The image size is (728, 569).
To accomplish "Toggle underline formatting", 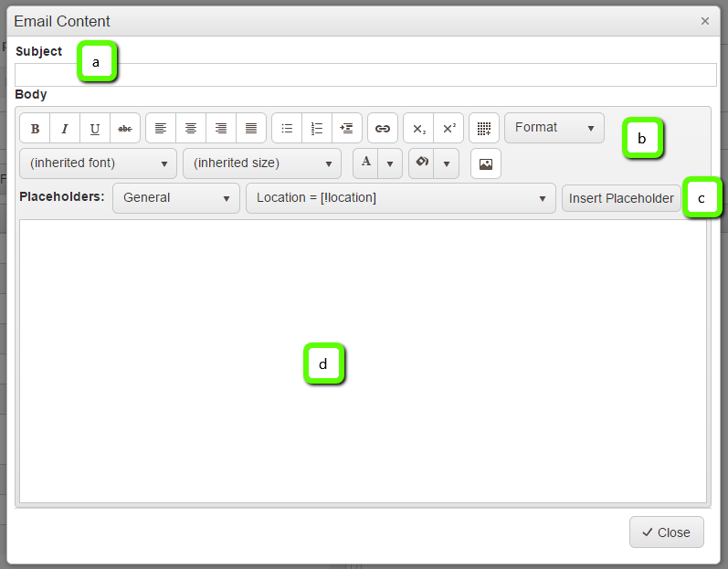I will [95, 129].
